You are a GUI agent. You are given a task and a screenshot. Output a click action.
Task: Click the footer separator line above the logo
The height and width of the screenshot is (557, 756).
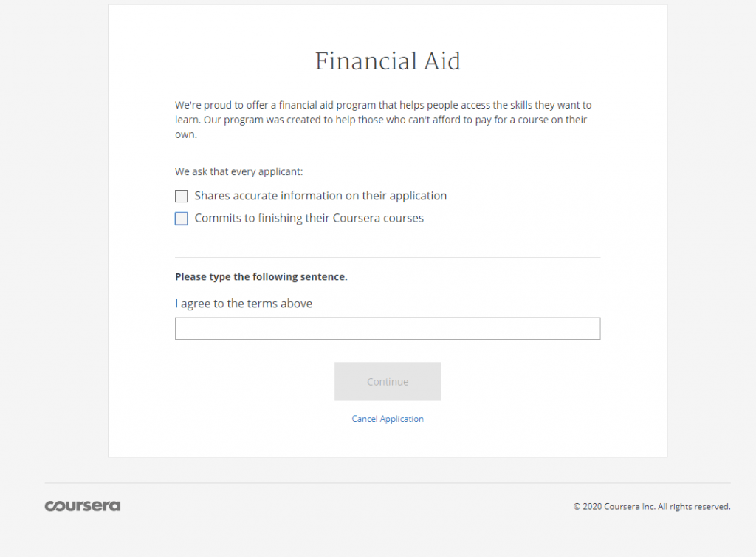[x=388, y=483]
